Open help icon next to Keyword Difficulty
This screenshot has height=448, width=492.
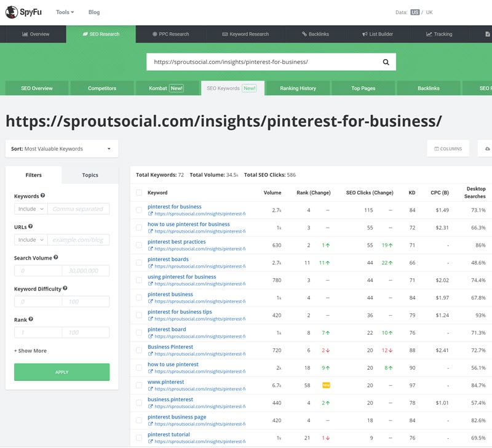click(65, 288)
